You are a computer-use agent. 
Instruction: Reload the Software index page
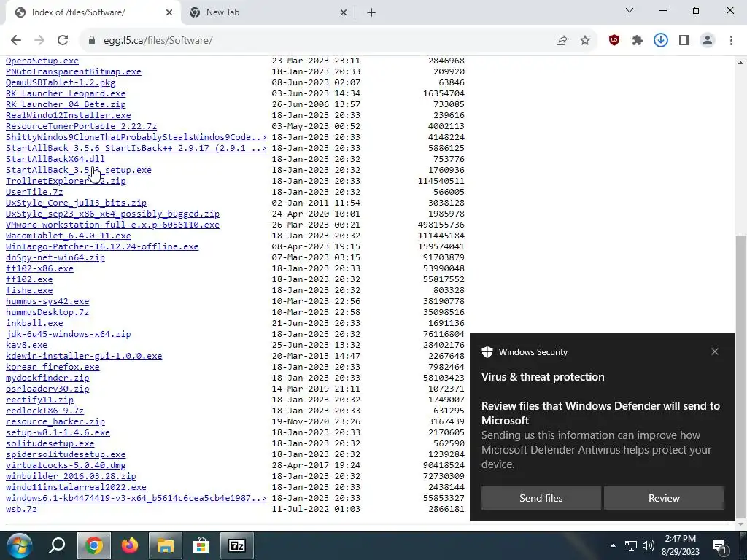(x=63, y=41)
